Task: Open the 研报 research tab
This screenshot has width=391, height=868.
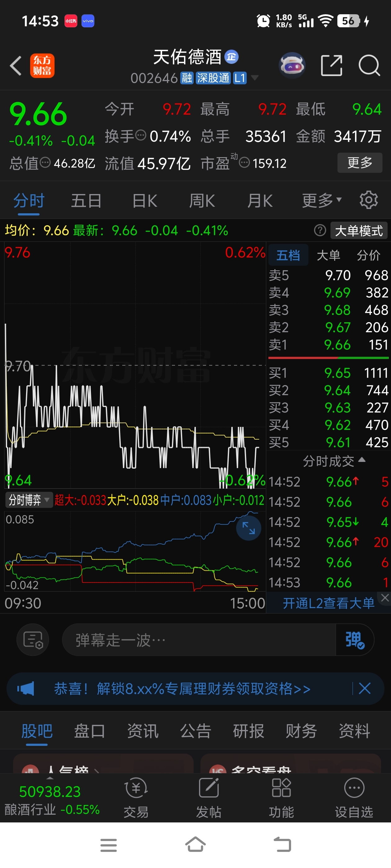Action: 249,731
